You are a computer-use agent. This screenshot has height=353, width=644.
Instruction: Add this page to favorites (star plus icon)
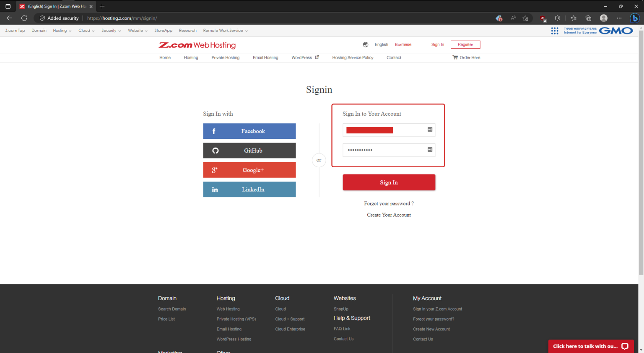pyautogui.click(x=525, y=18)
